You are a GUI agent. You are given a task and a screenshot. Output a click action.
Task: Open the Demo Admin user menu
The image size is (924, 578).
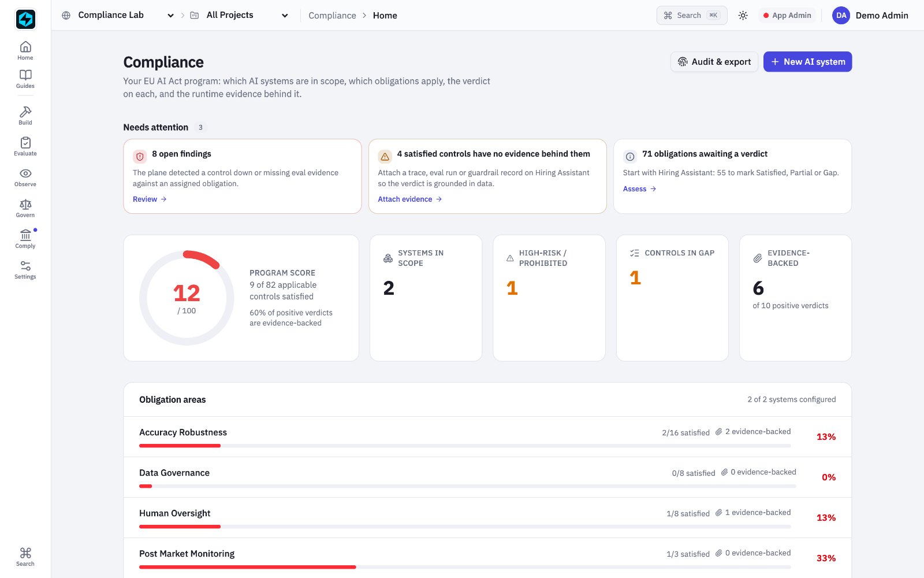871,16
